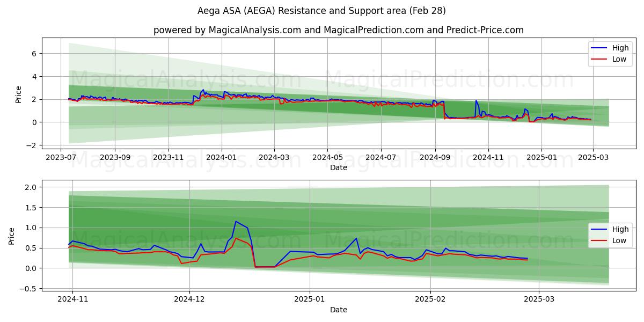The width and height of the screenshot is (644, 322).
Task: Click the '2023-09' date tick label
Action: (115, 158)
